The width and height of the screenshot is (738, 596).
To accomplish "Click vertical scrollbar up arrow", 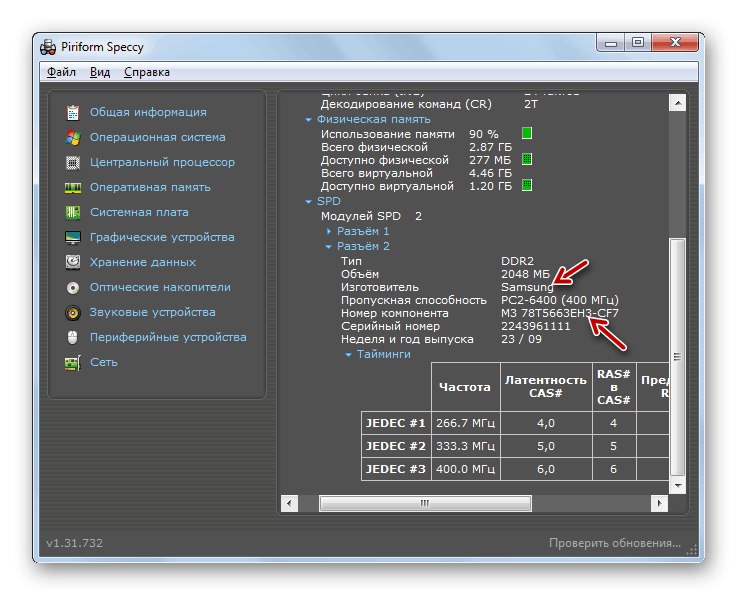I will click(x=677, y=103).
